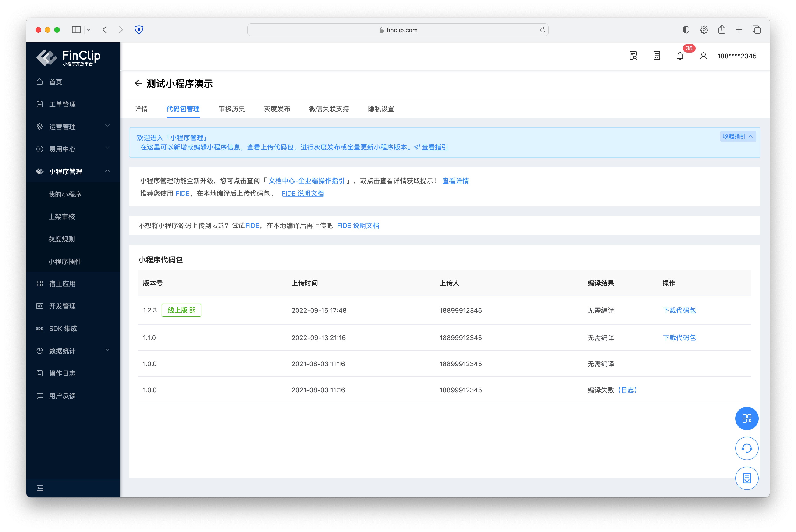The width and height of the screenshot is (796, 532).
Task: Click the finclip.com address bar
Action: tap(398, 30)
